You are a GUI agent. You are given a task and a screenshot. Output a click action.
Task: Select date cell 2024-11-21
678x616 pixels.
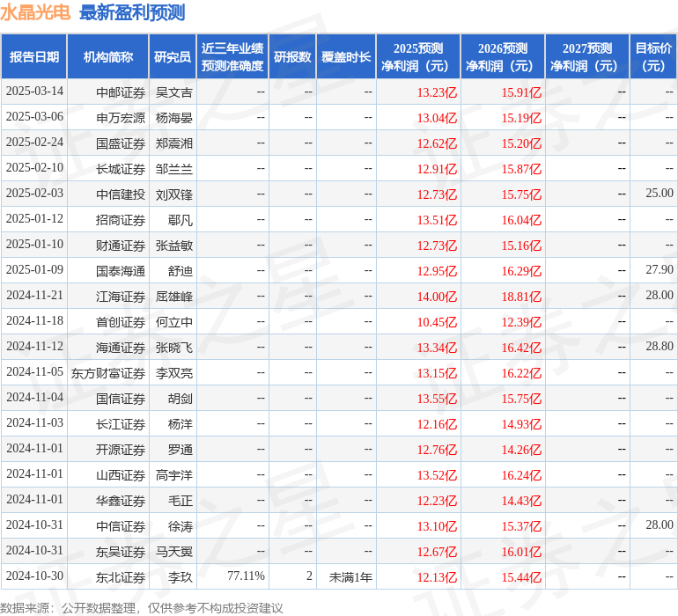point(34,296)
